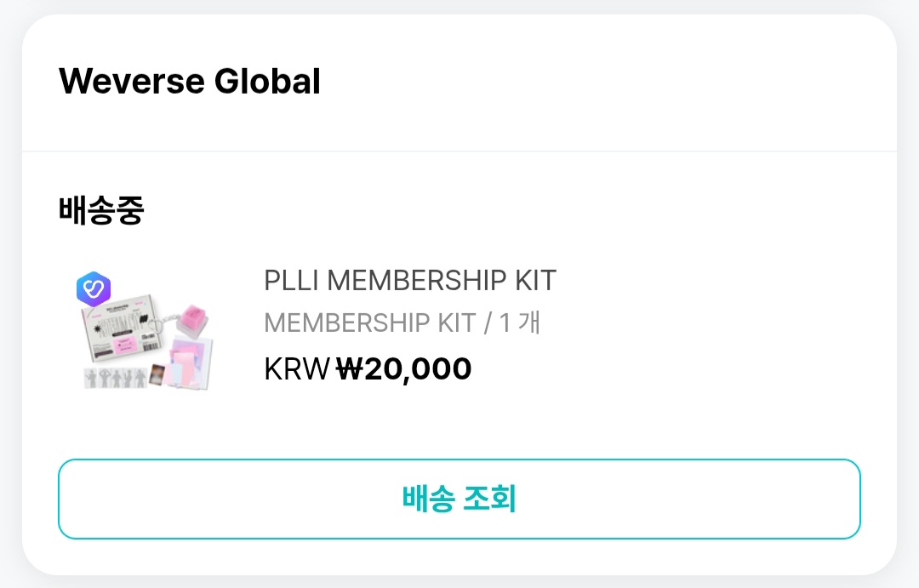Screen dimensions: 919x588
Task: Click the ₩20,000 price amount
Action: tap(403, 369)
